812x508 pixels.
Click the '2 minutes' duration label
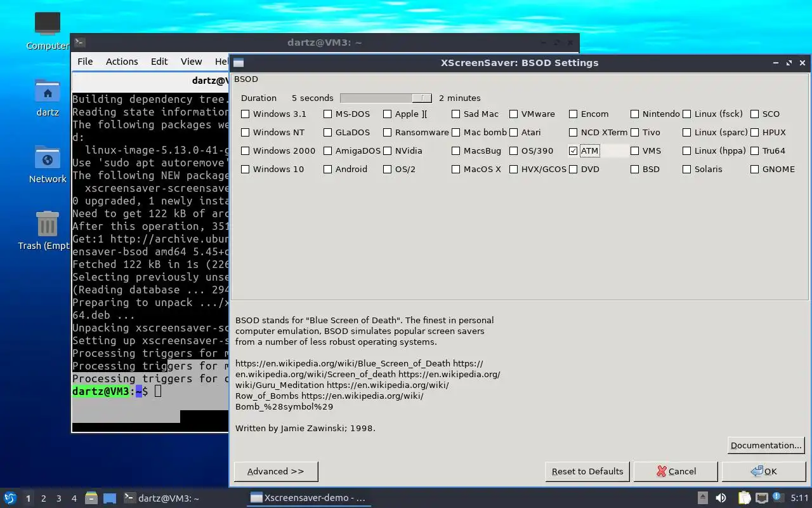(459, 98)
